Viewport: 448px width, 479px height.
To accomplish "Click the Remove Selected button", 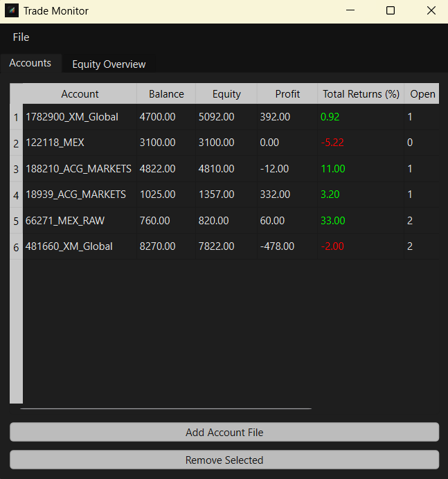I will (x=224, y=460).
